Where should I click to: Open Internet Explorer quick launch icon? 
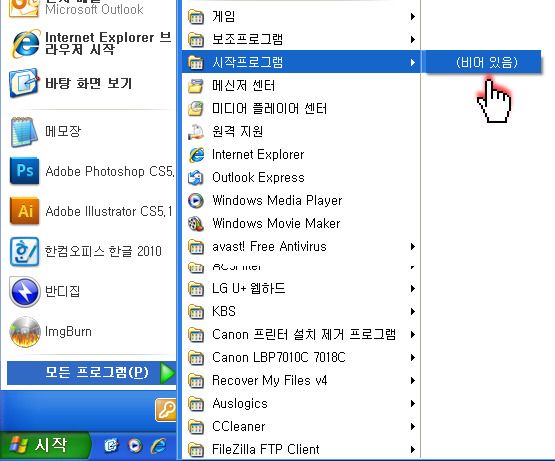pyautogui.click(x=159, y=446)
